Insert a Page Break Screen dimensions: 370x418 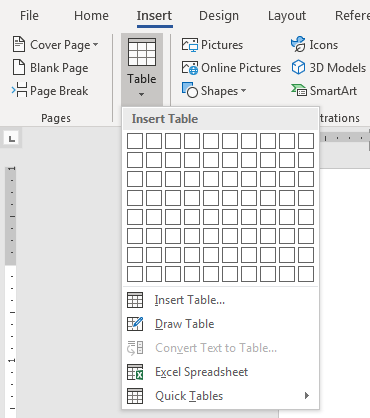click(x=50, y=91)
